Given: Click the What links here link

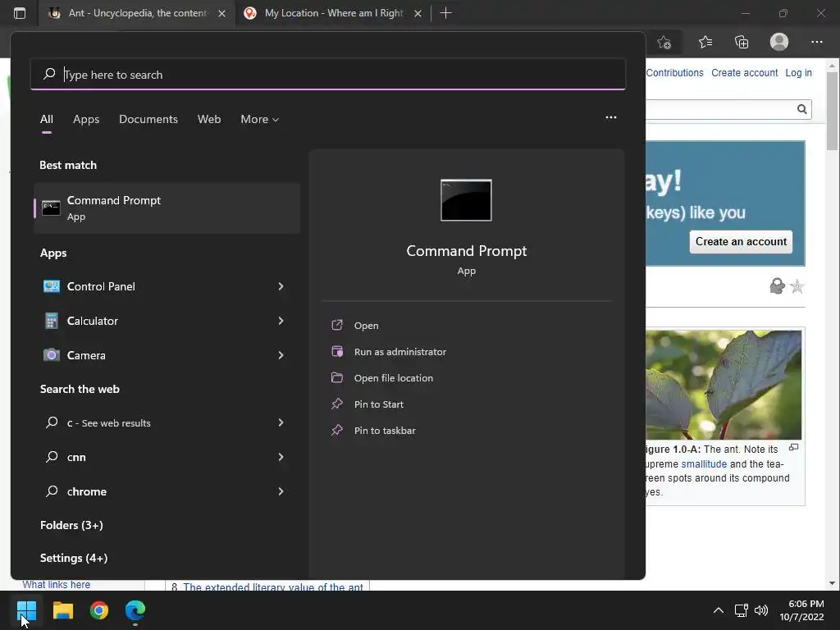Looking at the screenshot, I should 57,584.
